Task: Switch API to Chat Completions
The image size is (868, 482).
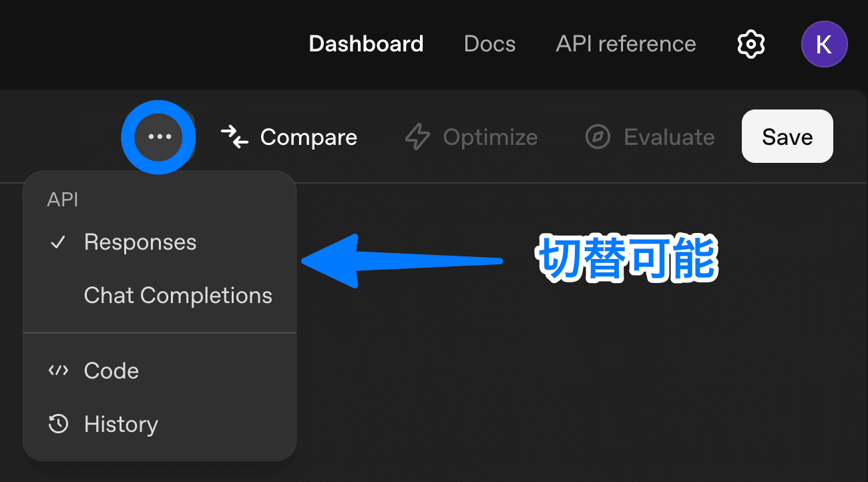Action: pos(178,296)
